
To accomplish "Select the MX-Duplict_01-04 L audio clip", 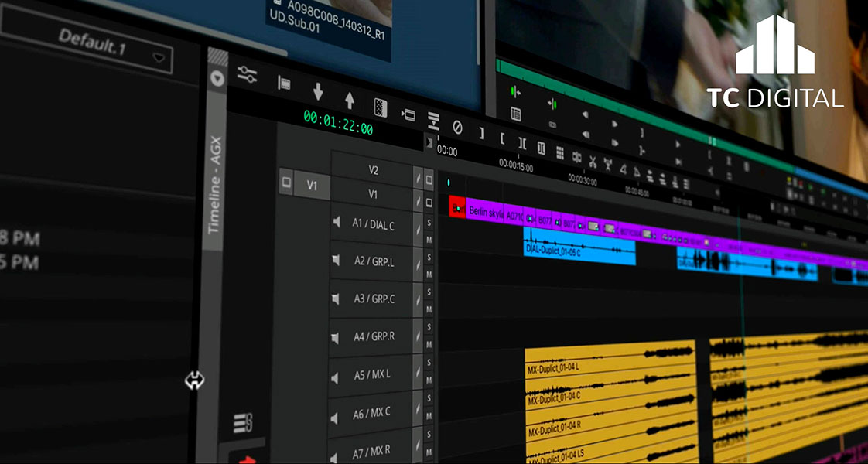I will [x=610, y=358].
